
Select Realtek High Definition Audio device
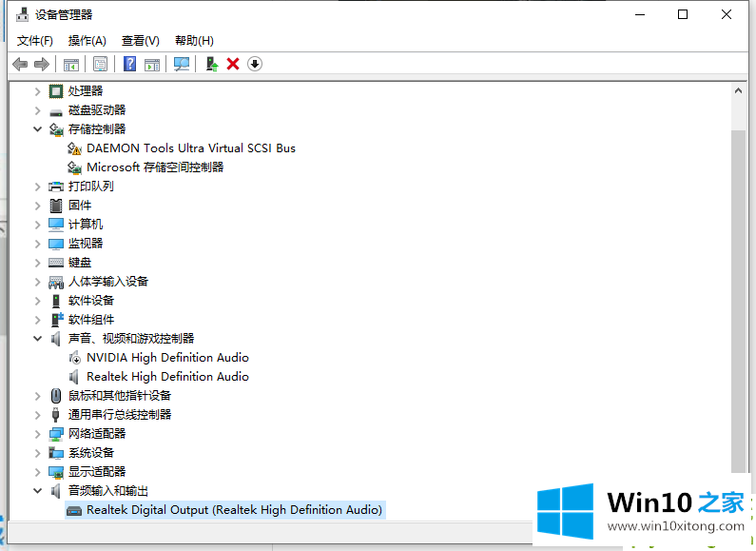pos(167,377)
